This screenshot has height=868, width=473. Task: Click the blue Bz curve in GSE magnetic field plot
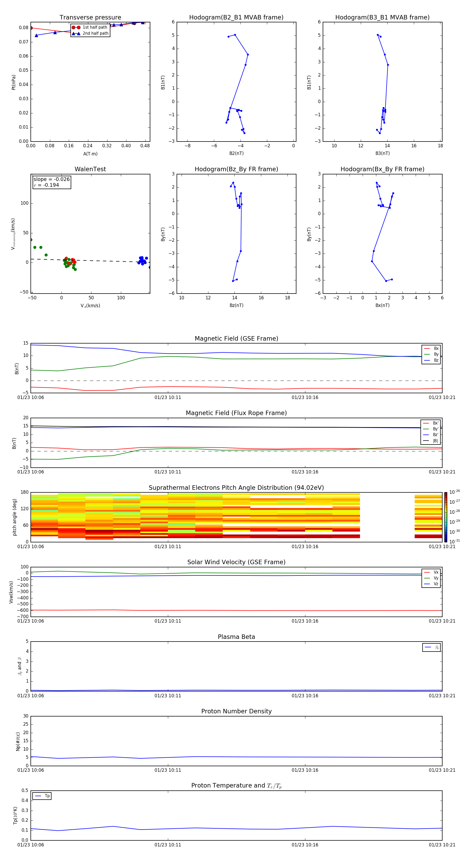(236, 353)
